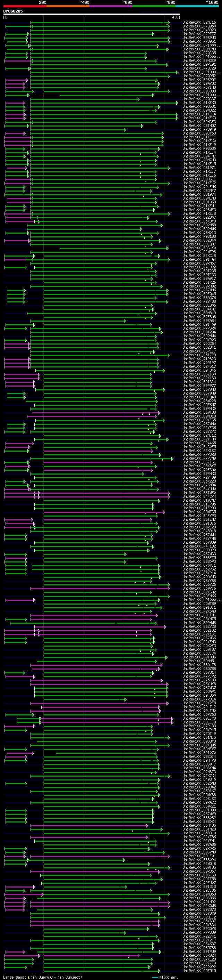This screenshot has width=222, height=980.
Task: Select hit label UniRef100_Q0JF01
Action: pyautogui.click(x=199, y=856)
